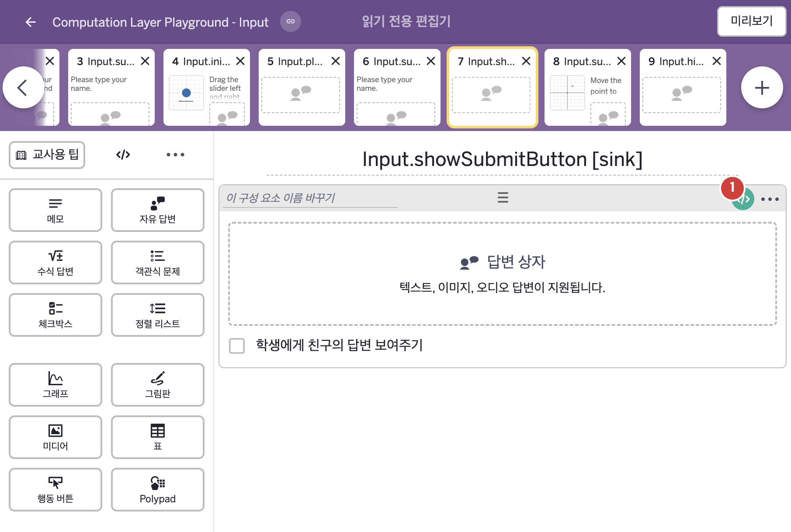Select slide 5 Input.pl thumbnail
The width and height of the screenshot is (791, 532).
pos(302,87)
